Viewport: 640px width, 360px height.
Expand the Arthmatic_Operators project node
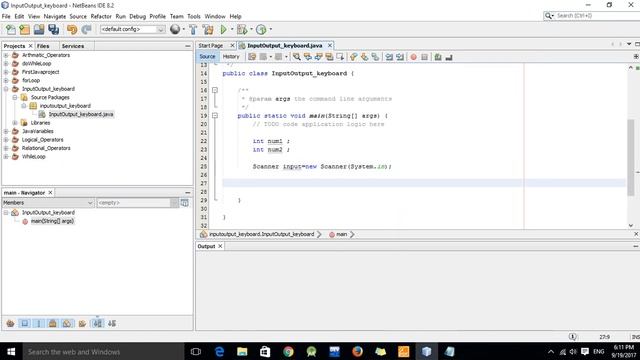point(6,55)
